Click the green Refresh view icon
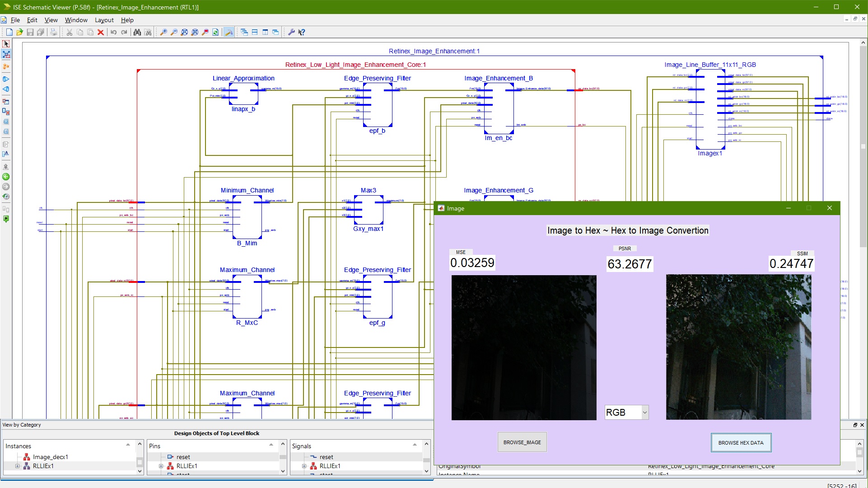Viewport: 868px width, 488px height. tap(215, 32)
